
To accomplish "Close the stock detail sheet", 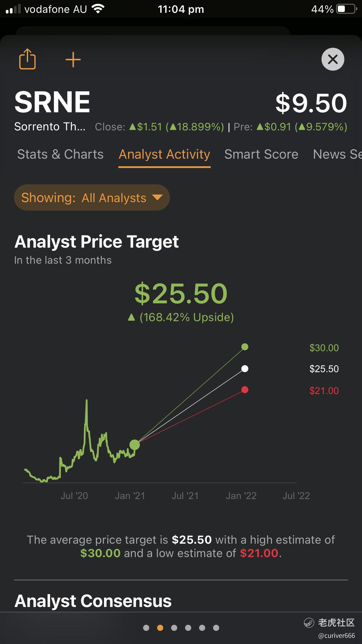I will [x=333, y=59].
